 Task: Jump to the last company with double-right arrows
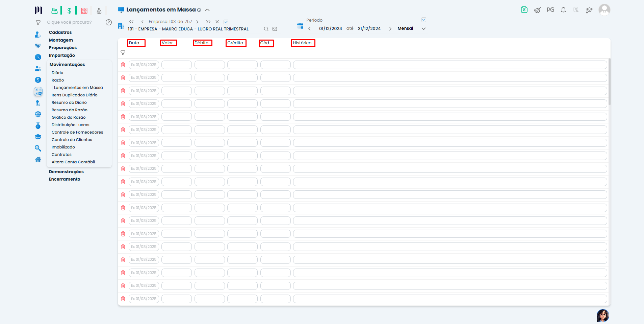(208, 22)
